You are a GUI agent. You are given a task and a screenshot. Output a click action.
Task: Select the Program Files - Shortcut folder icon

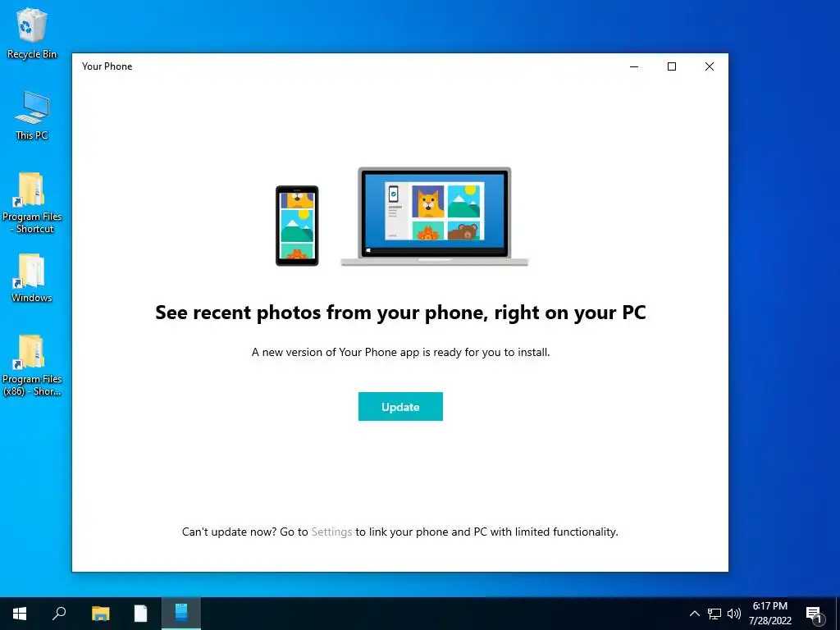pyautogui.click(x=32, y=203)
